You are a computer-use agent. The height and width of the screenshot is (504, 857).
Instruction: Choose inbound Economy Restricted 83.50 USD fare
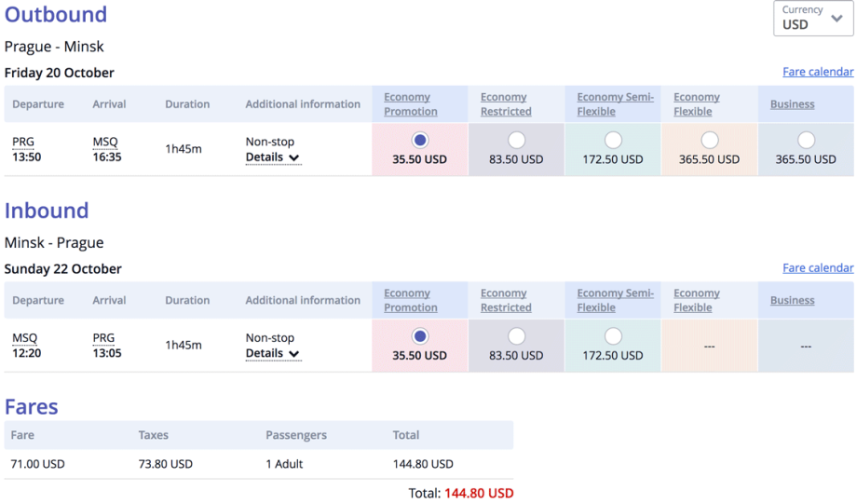(516, 336)
